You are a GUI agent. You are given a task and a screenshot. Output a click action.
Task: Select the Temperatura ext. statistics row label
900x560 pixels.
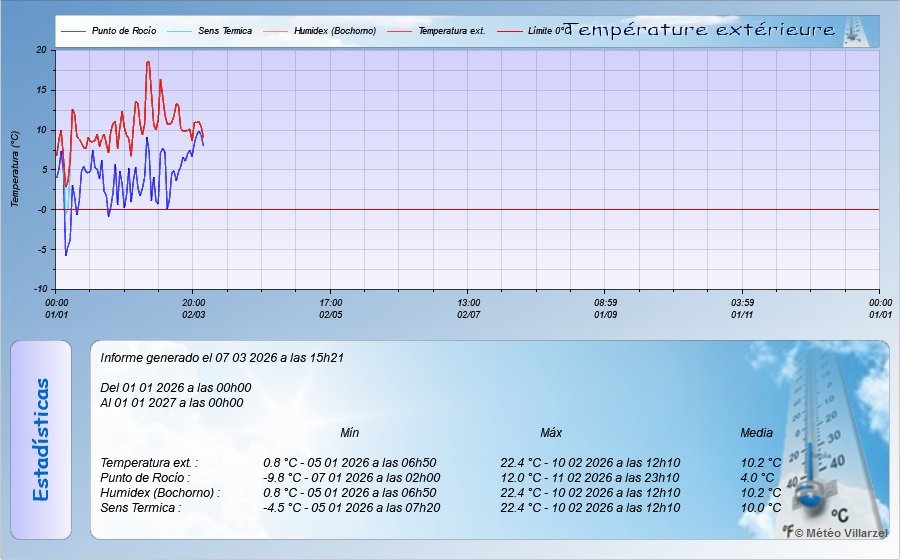(149, 463)
